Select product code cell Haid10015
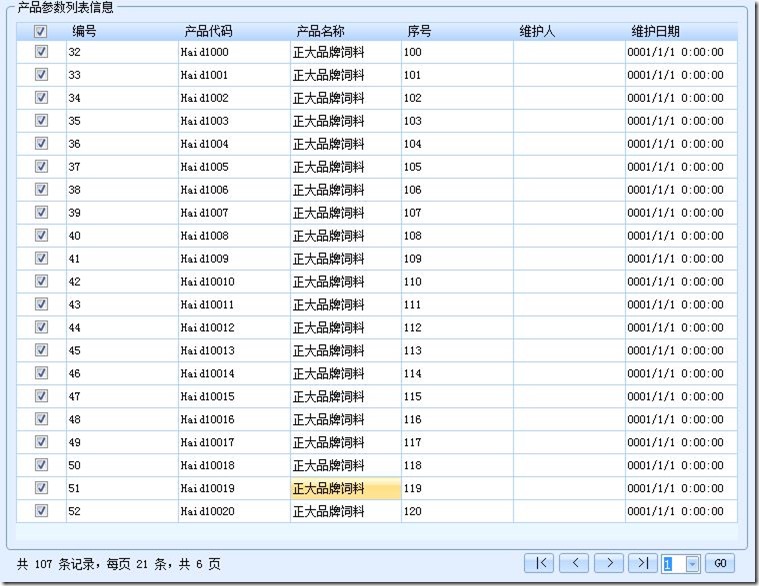 [234, 396]
